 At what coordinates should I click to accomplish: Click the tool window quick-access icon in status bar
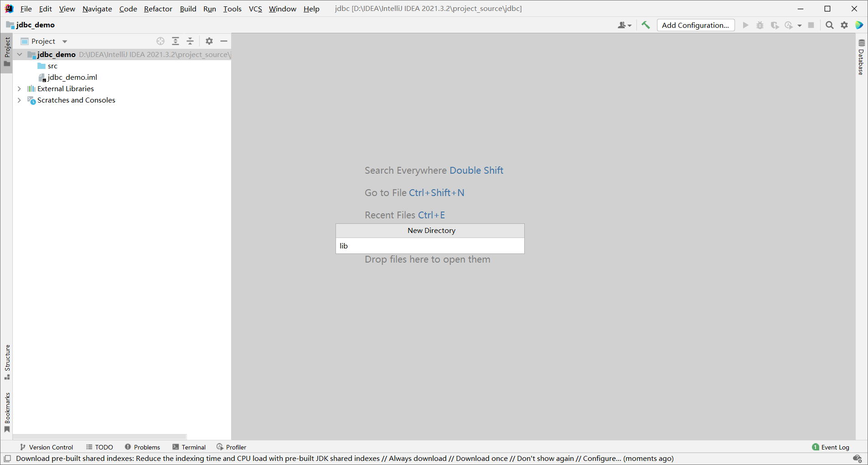(x=7, y=458)
